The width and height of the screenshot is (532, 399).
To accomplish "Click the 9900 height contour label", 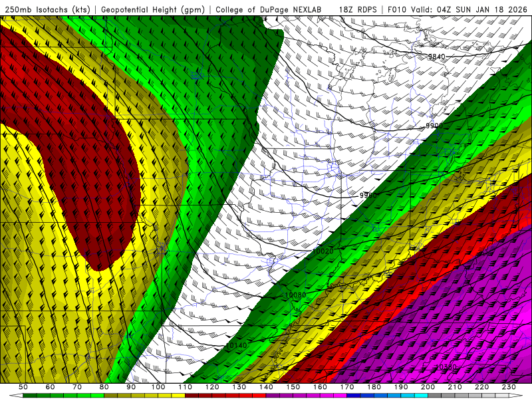I will pyautogui.click(x=434, y=126).
